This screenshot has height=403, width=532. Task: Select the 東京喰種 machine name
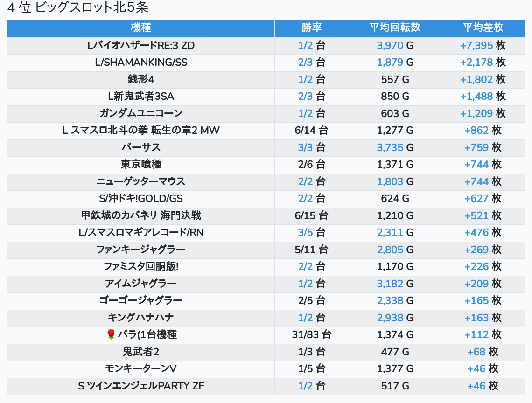coord(141,165)
